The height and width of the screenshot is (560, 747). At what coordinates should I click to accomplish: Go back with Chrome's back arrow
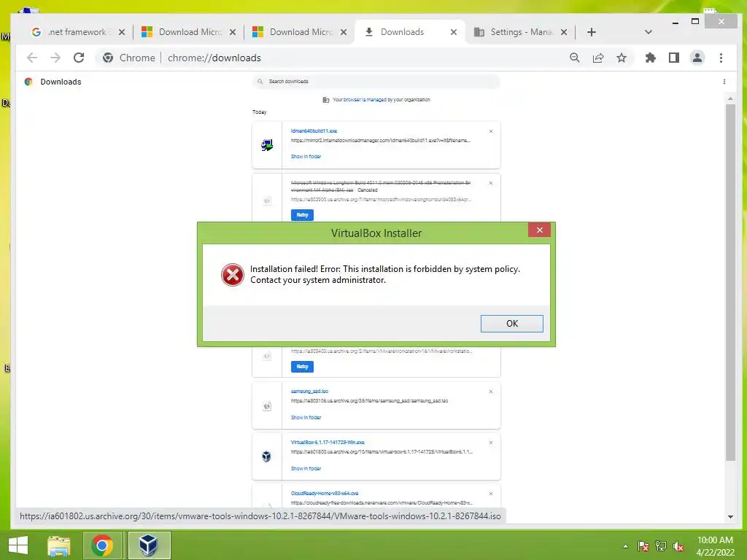pos(32,58)
